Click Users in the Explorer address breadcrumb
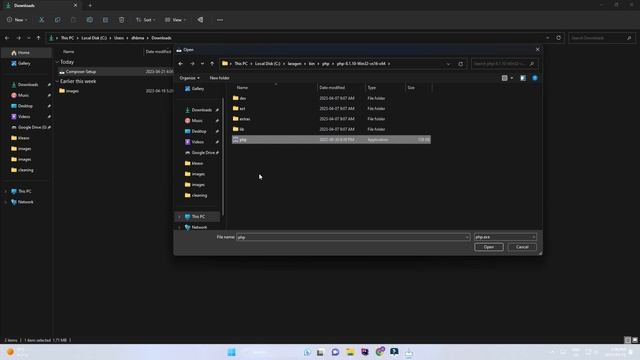640x360 pixels. [119, 38]
